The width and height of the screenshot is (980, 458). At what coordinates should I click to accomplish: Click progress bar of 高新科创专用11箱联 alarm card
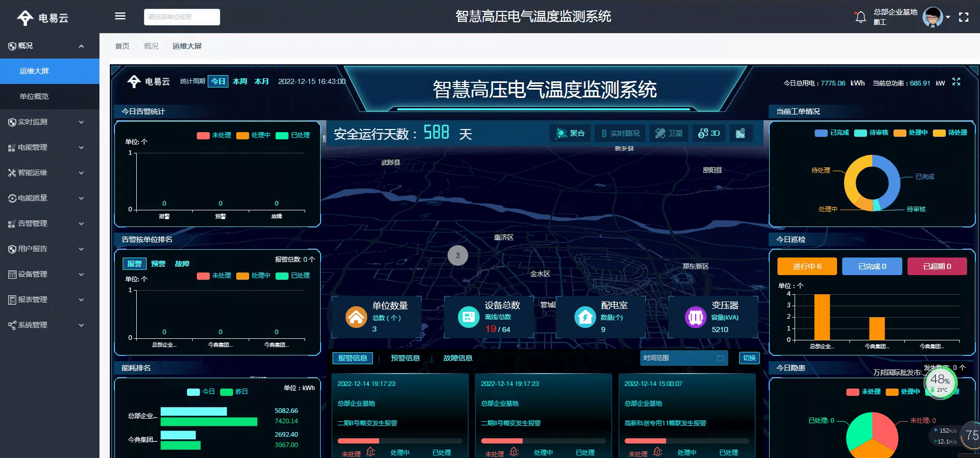pyautogui.click(x=687, y=441)
